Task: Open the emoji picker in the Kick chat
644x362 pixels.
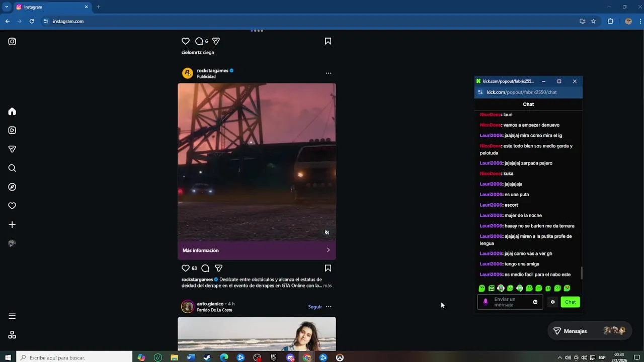Action: [535, 302]
